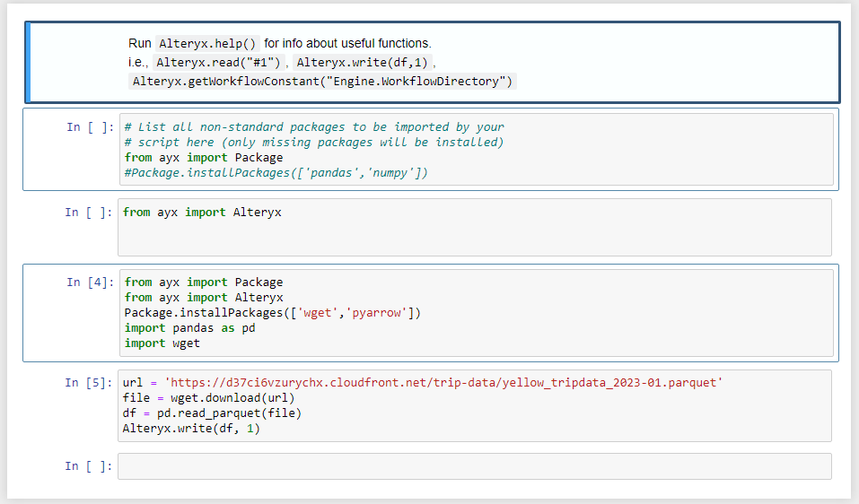Click the empty code cell at the bottom
The height and width of the screenshot is (504, 859).
pyautogui.click(x=474, y=466)
